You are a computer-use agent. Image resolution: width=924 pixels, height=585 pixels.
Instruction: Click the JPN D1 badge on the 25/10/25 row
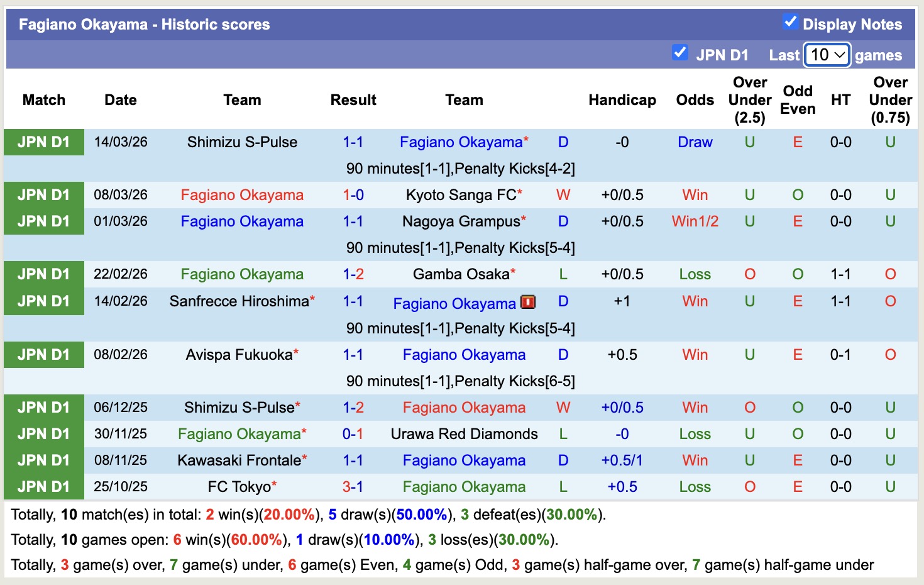point(43,486)
